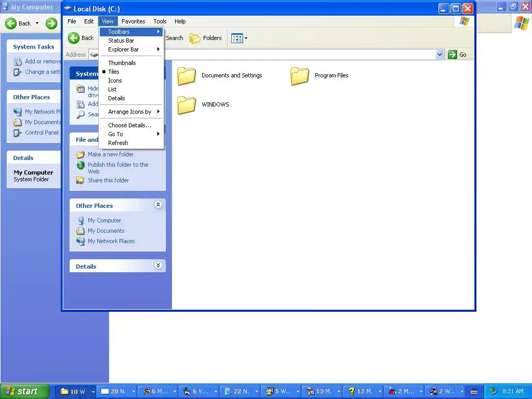
Task: Select Tiles view mode
Action: [131, 72]
